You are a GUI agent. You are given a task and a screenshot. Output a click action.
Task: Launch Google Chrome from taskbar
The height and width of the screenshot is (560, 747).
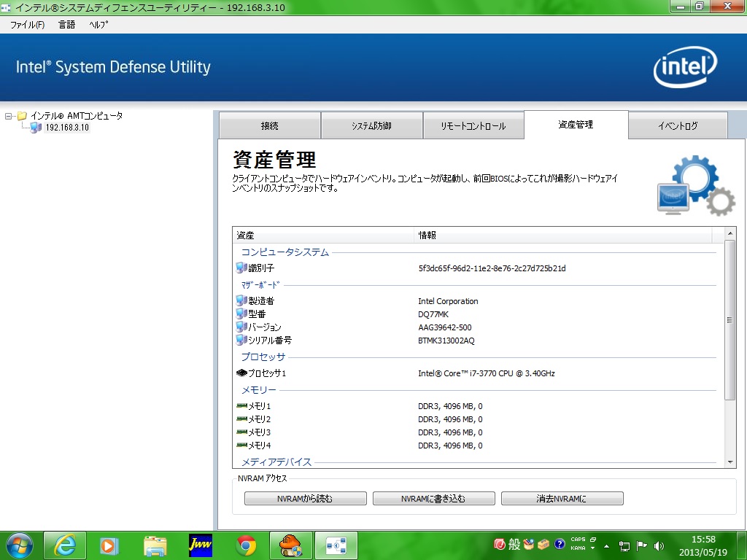[246, 545]
